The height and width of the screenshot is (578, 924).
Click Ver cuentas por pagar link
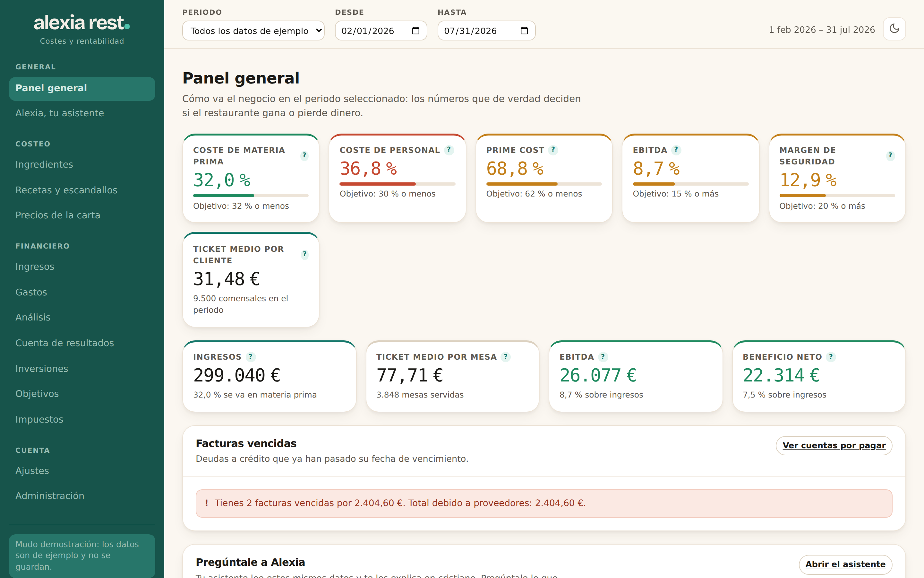click(x=834, y=446)
